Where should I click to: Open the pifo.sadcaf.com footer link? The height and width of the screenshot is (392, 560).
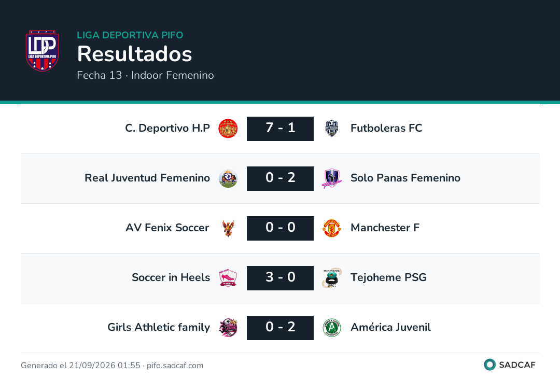(x=175, y=365)
